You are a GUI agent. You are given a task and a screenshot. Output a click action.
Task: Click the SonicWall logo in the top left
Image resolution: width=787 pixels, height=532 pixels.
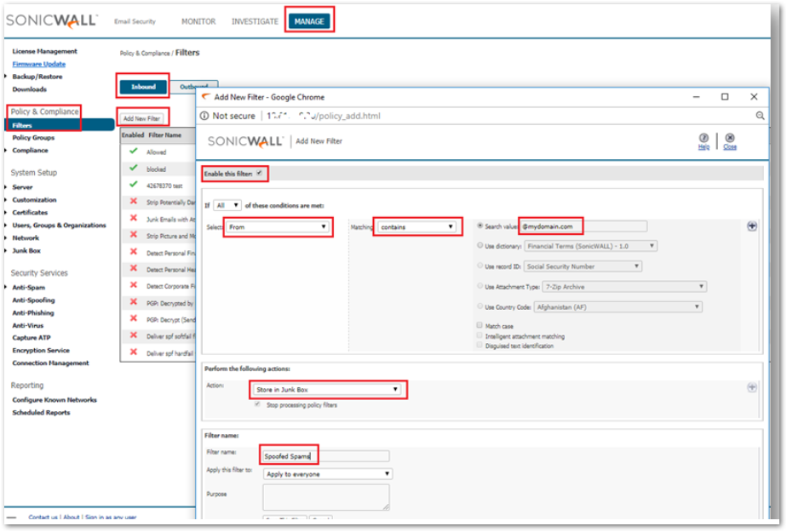(x=51, y=20)
